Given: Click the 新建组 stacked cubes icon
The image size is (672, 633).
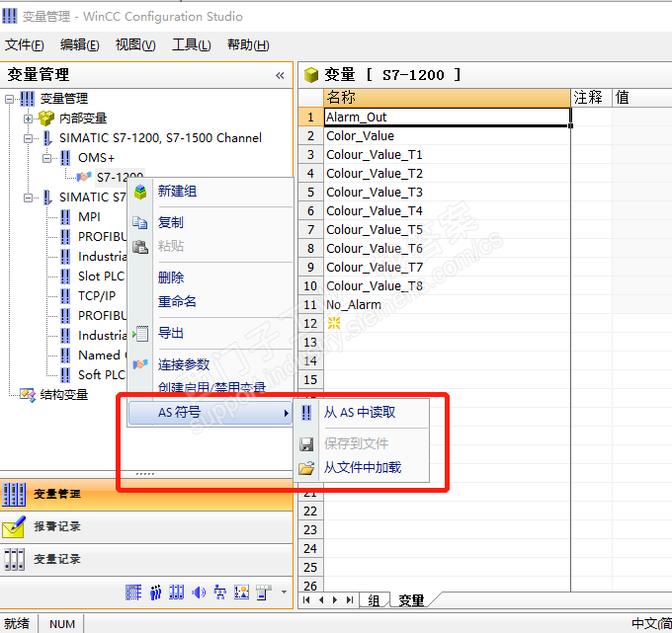Looking at the screenshot, I should [x=140, y=192].
